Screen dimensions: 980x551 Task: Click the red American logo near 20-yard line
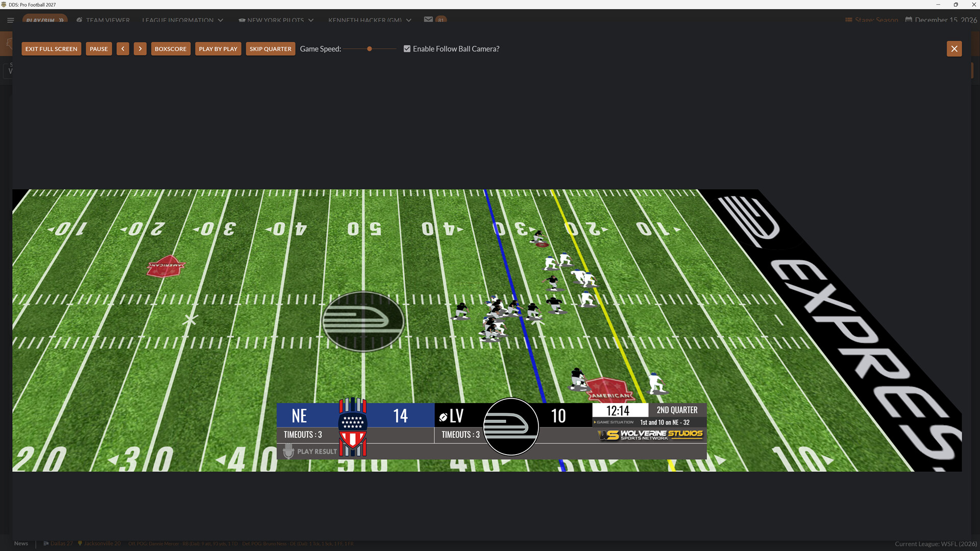tap(166, 266)
